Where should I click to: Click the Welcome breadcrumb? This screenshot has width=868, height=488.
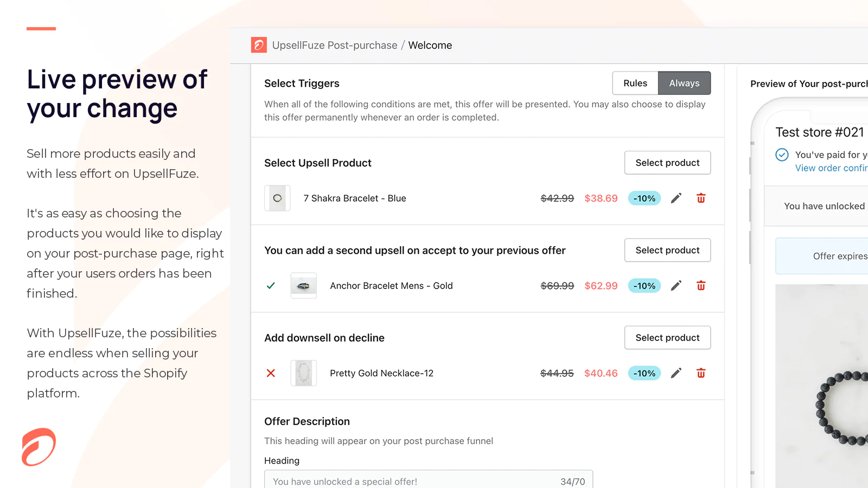pyautogui.click(x=430, y=46)
